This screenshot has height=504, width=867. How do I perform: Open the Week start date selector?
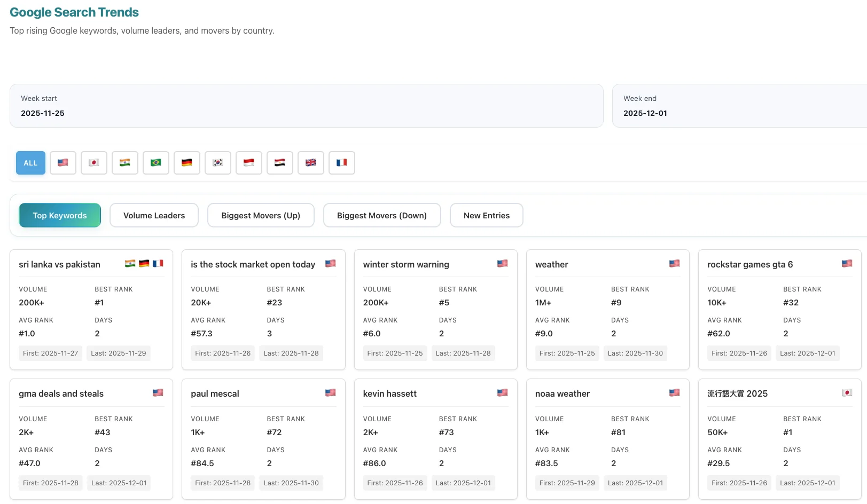[306, 106]
